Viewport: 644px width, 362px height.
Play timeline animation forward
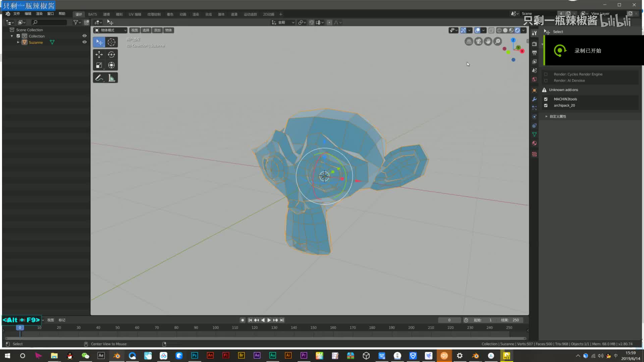(x=269, y=320)
